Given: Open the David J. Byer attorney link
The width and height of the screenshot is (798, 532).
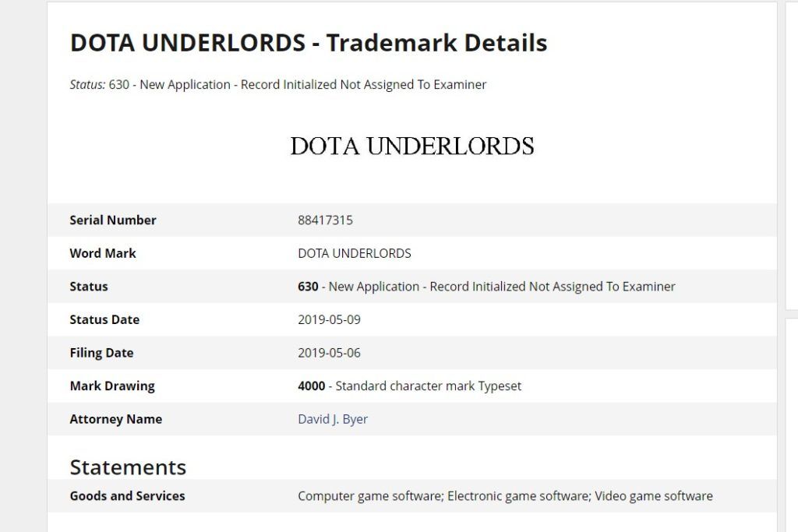Looking at the screenshot, I should point(332,419).
